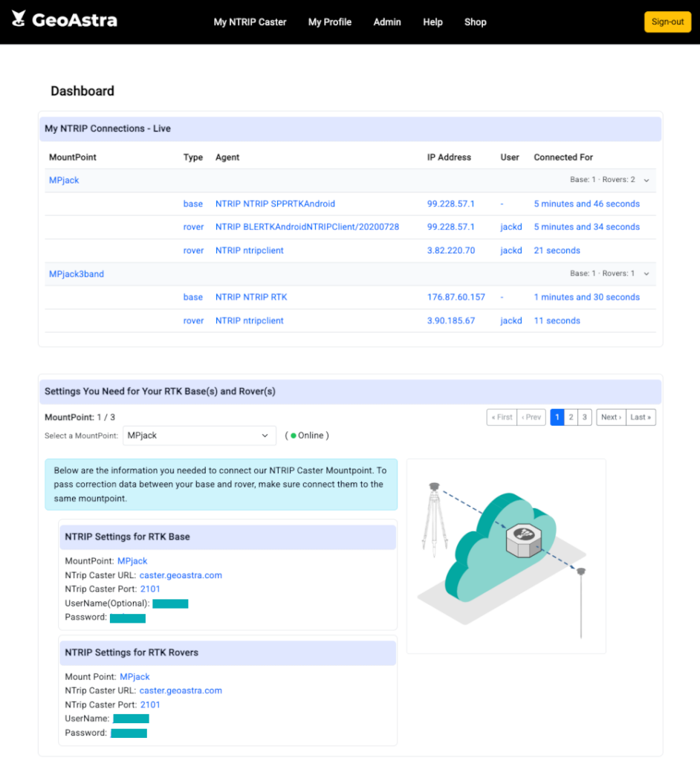This screenshot has height=761, width=700.
Task: Click the RTK Base caster.geoastra.com link
Action: tap(181, 575)
